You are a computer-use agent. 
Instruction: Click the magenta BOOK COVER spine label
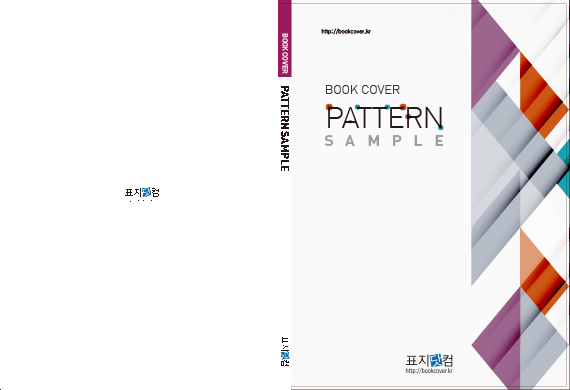[285, 39]
